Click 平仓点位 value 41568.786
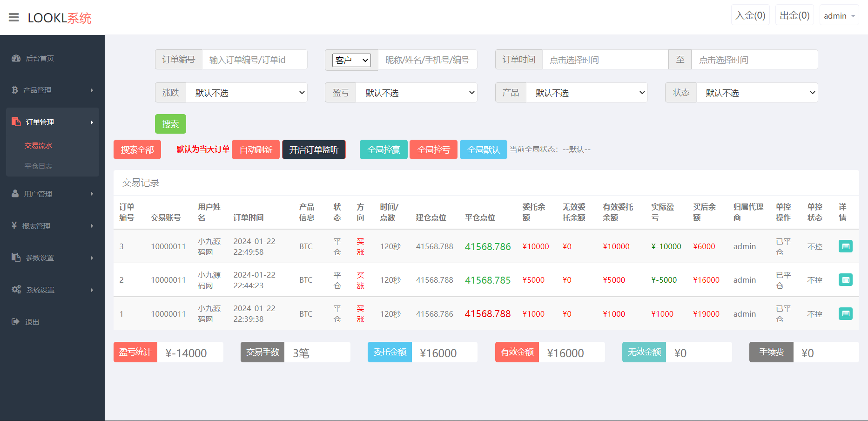This screenshot has height=421, width=868. tap(488, 247)
